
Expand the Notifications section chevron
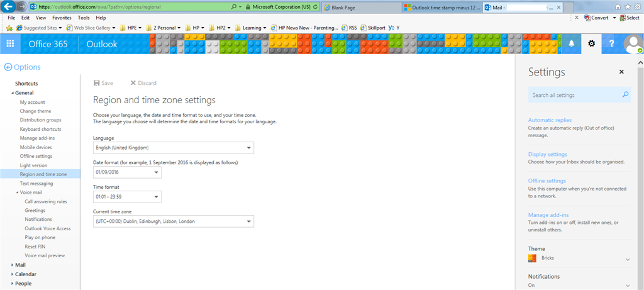[x=628, y=286]
